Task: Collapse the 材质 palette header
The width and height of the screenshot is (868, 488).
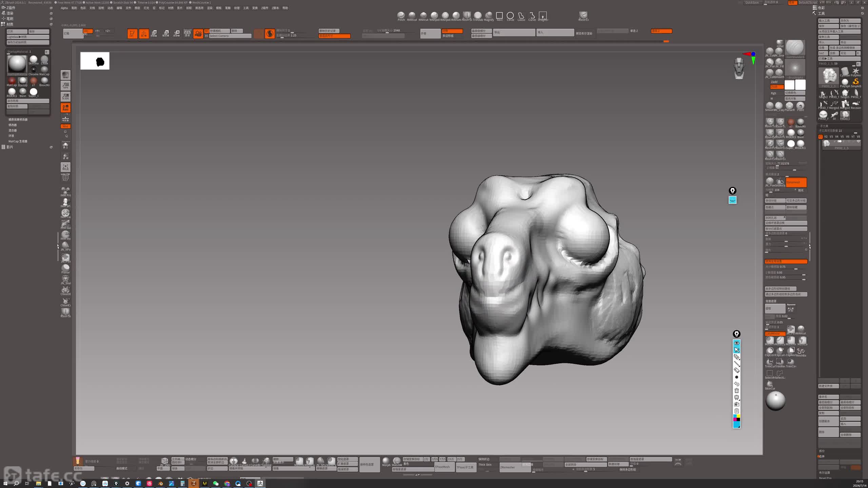Action: [x=10, y=24]
